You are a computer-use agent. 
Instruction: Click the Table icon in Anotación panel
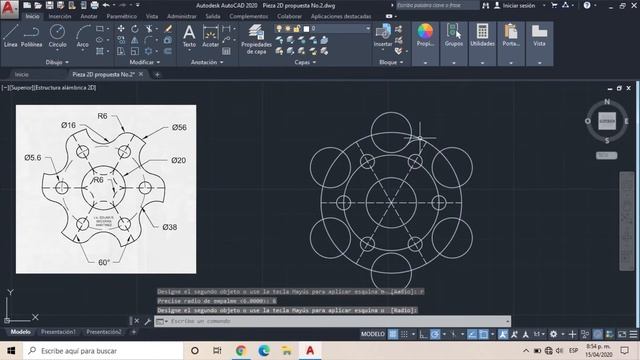[226, 51]
